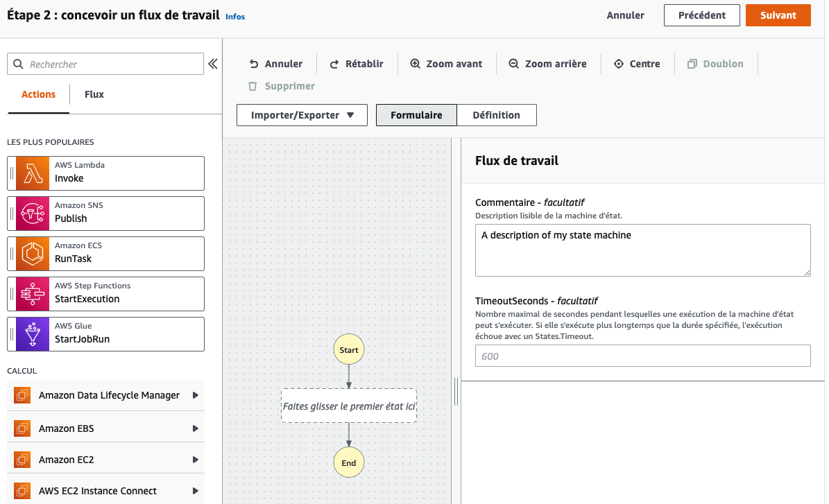Click the zoom out magnifier icon
829x504 pixels.
[x=514, y=63]
